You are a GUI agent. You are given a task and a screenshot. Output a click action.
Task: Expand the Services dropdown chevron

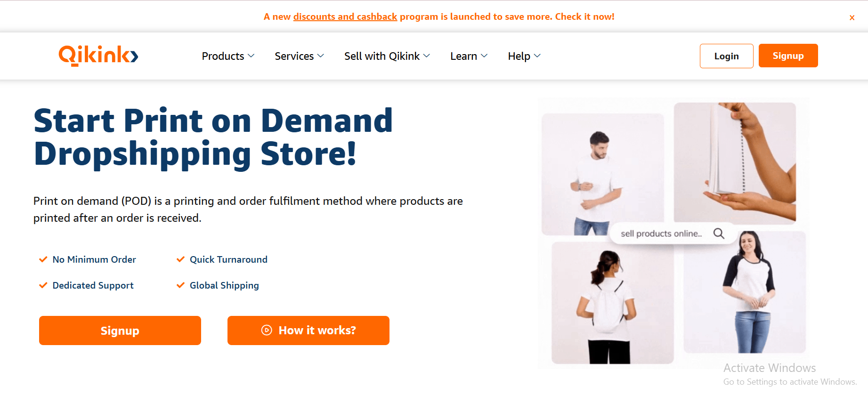point(321,56)
